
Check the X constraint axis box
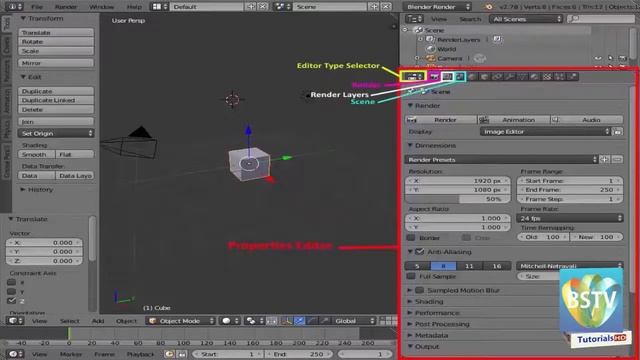point(12,282)
